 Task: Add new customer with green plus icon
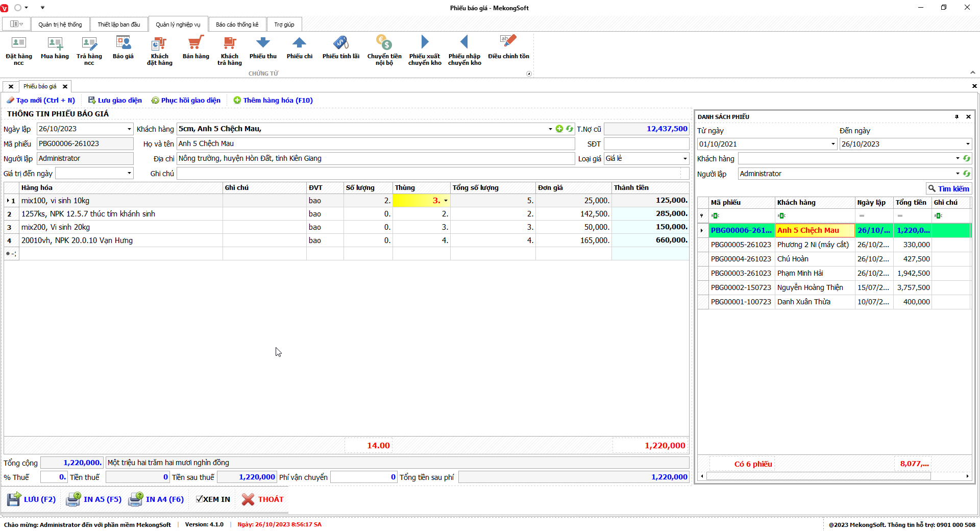click(x=559, y=129)
